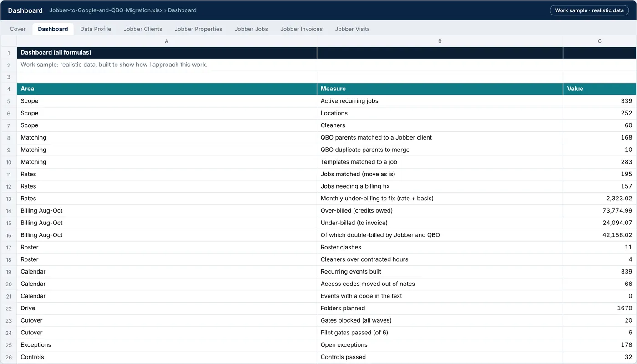Select the 'Active recurring jobs' cell

[x=440, y=101]
